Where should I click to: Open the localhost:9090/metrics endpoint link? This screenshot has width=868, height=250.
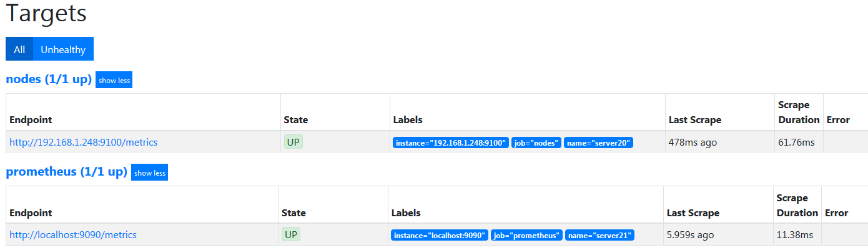(x=73, y=235)
